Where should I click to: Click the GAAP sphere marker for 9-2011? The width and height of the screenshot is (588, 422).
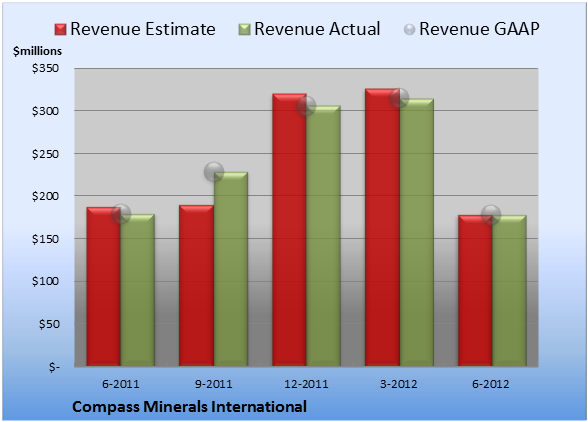click(214, 172)
